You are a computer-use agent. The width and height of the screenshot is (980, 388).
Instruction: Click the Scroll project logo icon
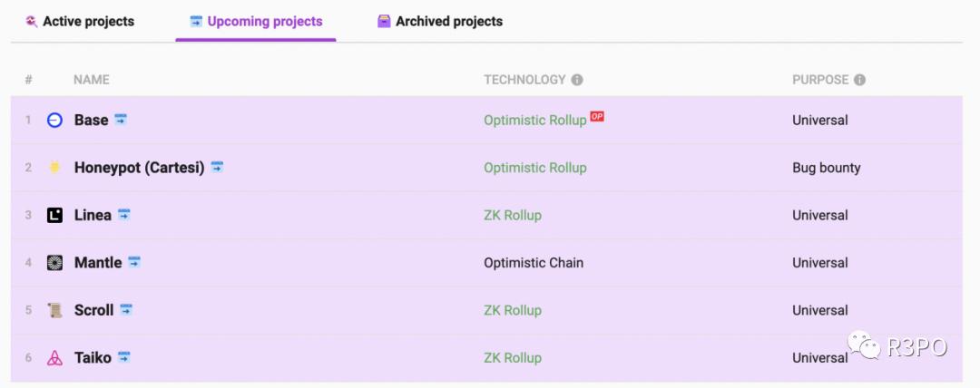click(54, 310)
